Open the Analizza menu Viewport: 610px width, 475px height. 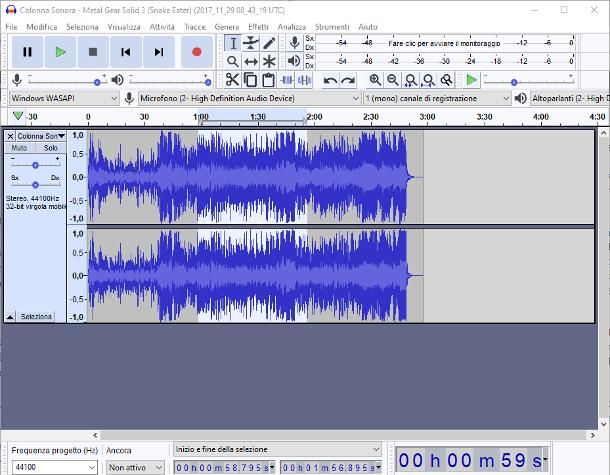292,27
